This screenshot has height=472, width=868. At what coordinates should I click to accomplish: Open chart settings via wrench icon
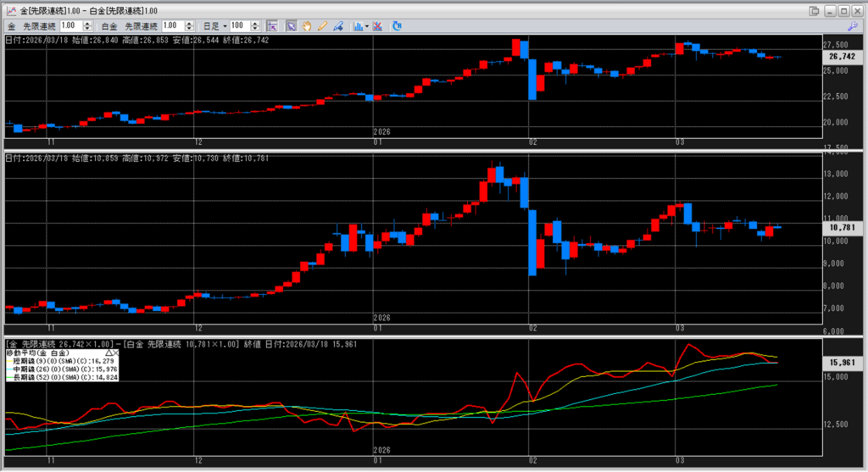[x=851, y=26]
